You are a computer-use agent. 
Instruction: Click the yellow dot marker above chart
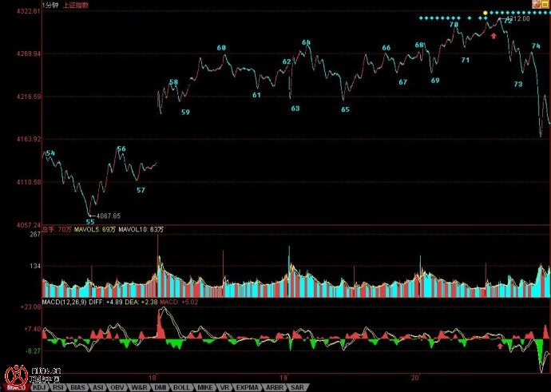pos(484,14)
